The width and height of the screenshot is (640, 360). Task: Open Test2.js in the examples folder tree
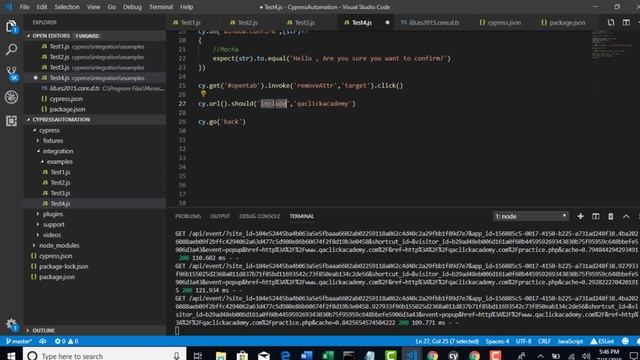click(60, 182)
